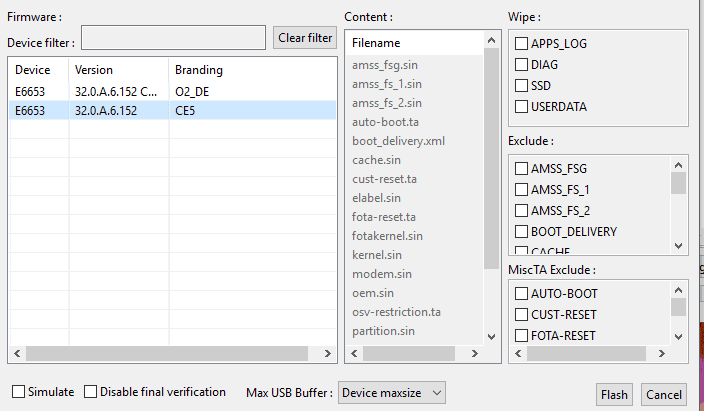Select auto-boot.ta in the Content list
The height and width of the screenshot is (411, 704).
(385, 122)
